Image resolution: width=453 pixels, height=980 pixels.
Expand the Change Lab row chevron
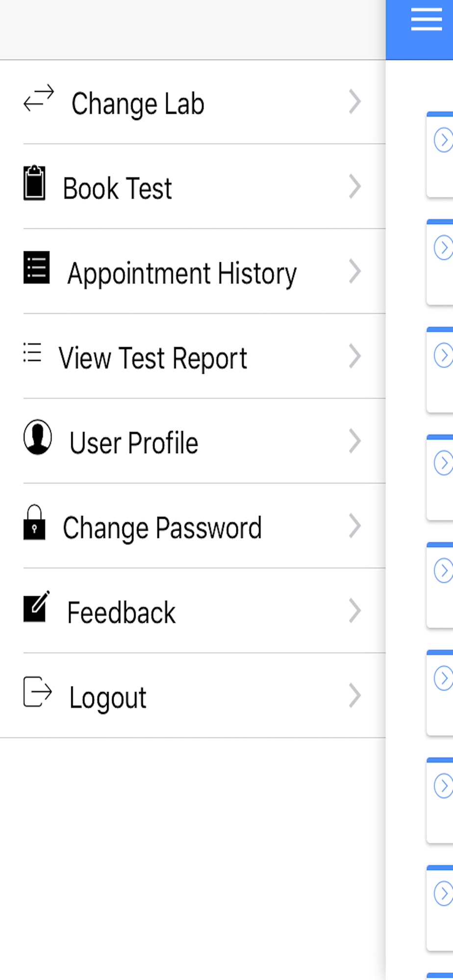[x=355, y=101]
